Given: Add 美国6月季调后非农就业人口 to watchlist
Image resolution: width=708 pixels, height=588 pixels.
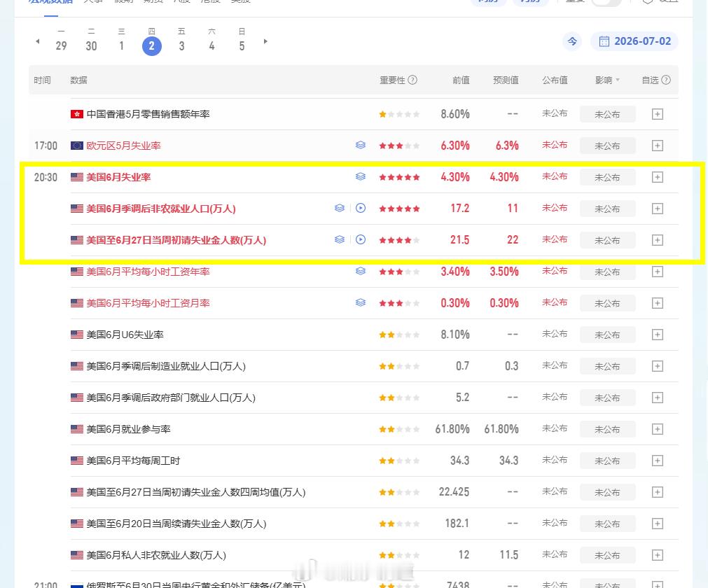Looking at the screenshot, I should (658, 209).
